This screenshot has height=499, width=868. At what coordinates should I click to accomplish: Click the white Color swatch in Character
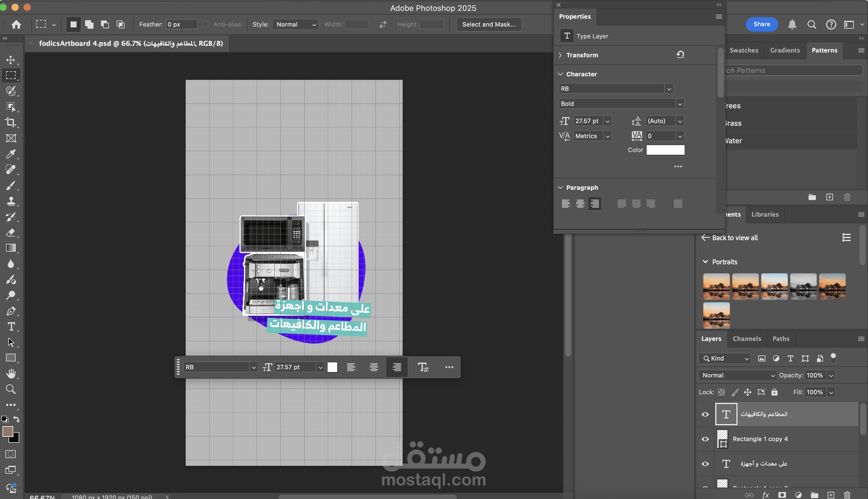coord(665,150)
